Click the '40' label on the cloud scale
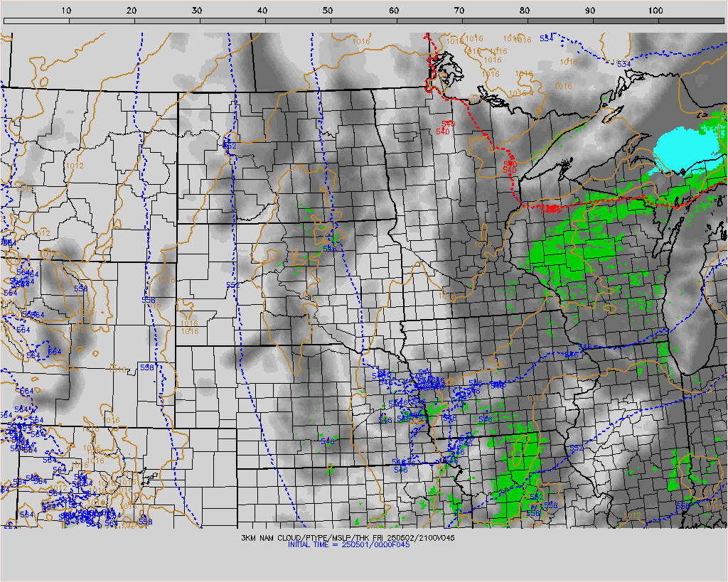728x582 pixels. tap(262, 10)
